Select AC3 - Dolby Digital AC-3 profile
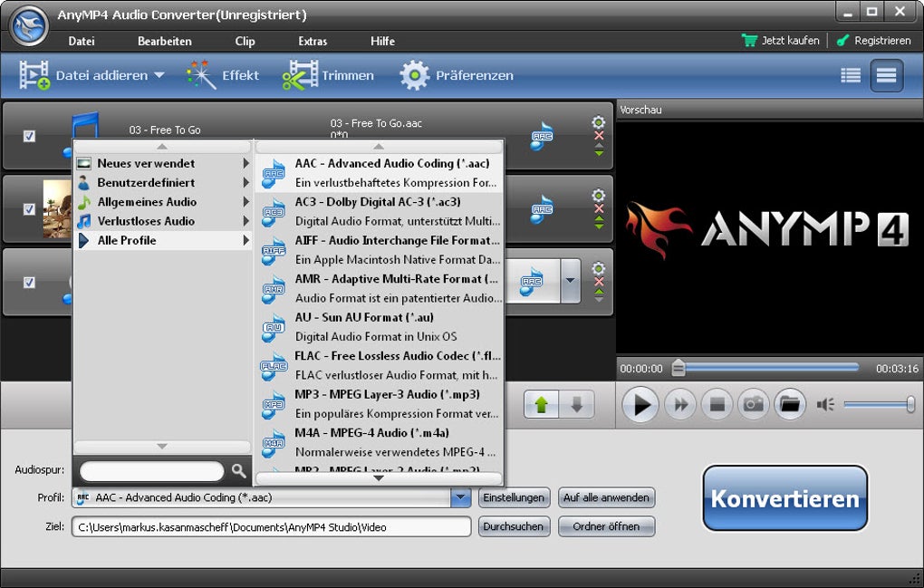 pos(380,211)
